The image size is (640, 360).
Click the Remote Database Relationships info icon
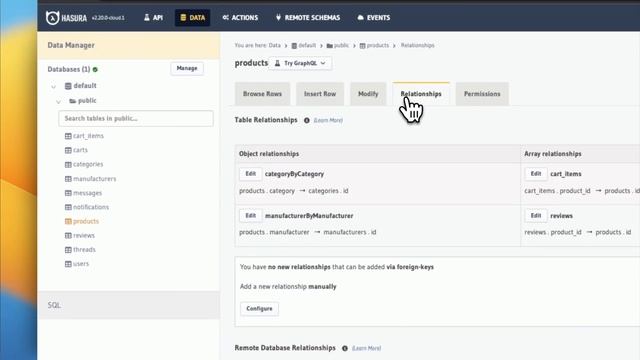click(x=345, y=349)
